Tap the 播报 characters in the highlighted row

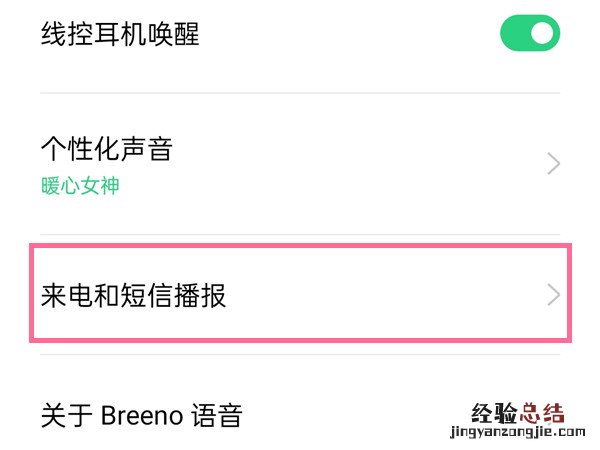click(x=201, y=296)
